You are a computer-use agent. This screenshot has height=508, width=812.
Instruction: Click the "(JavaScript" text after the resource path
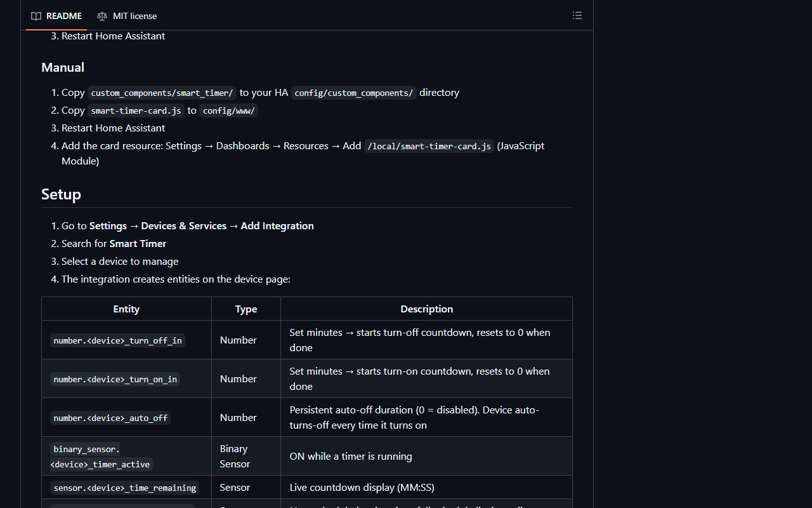click(521, 145)
